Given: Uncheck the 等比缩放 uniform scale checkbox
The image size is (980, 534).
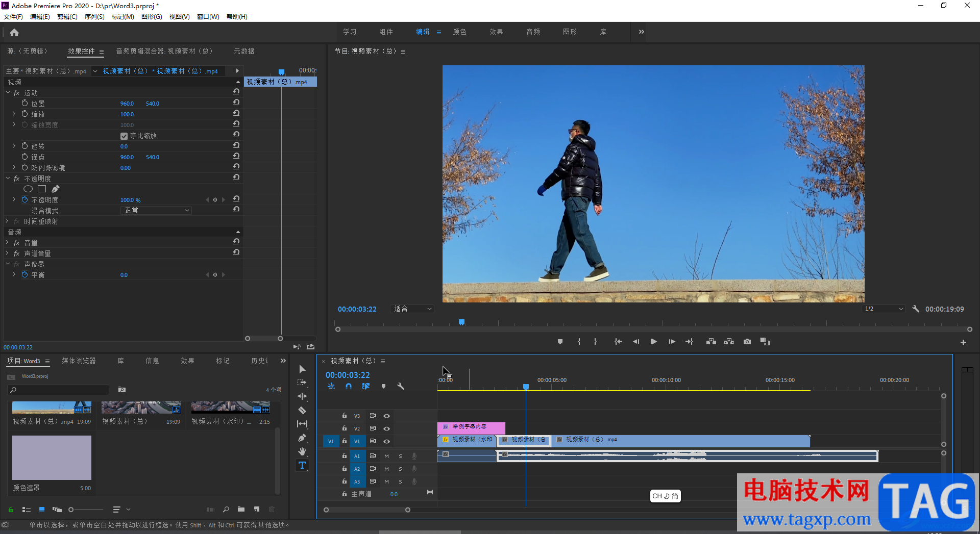Looking at the screenshot, I should 124,136.
